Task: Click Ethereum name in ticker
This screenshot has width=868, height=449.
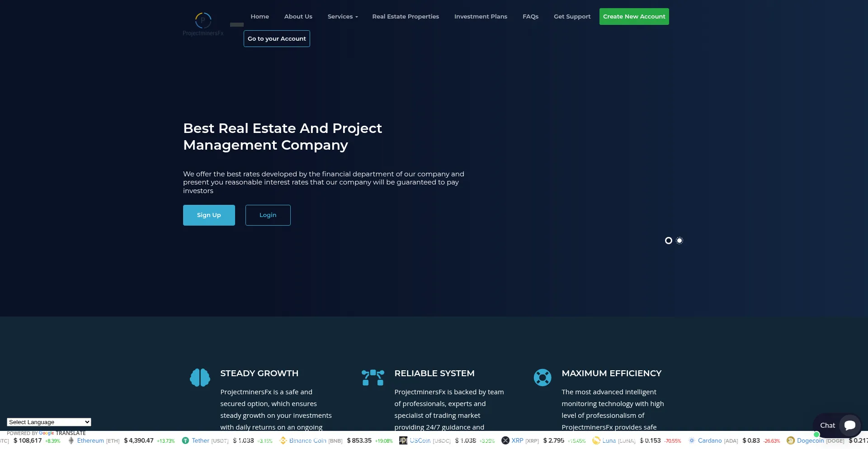Action: coord(90,440)
